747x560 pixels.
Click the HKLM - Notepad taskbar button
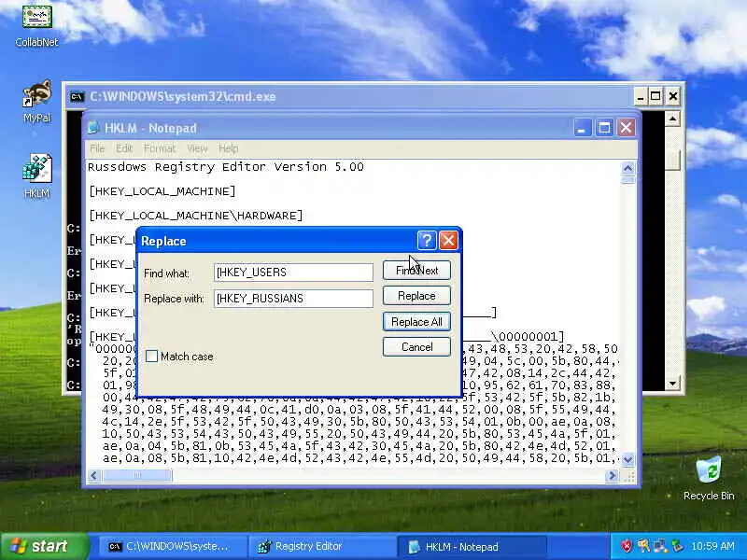coord(472,546)
